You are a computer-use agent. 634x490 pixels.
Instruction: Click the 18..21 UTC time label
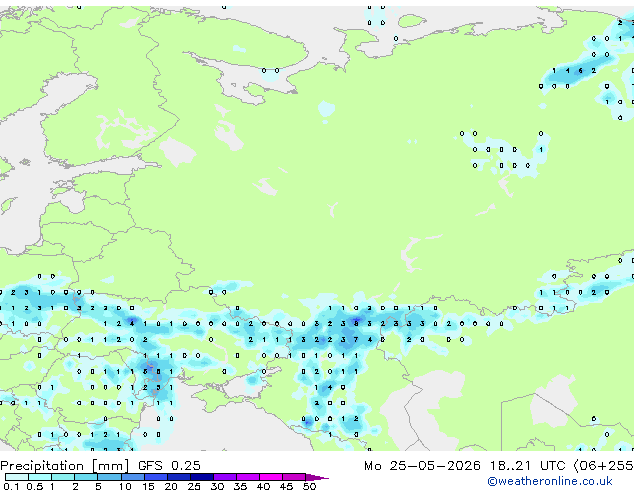528,466
